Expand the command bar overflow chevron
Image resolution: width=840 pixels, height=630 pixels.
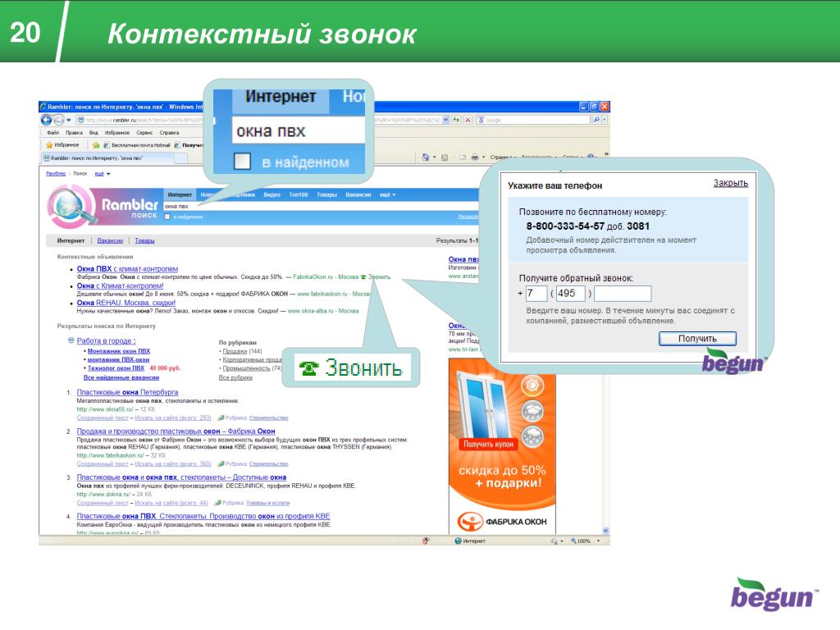[606, 154]
